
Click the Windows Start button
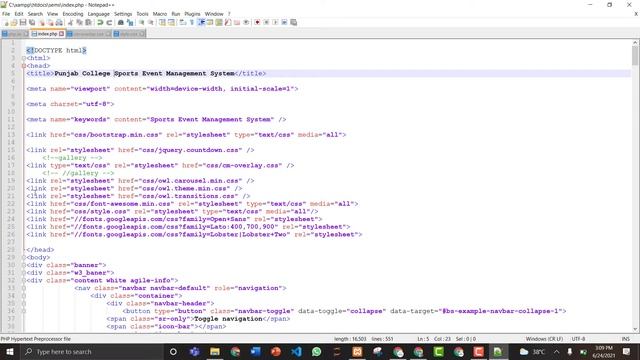tap(9, 351)
